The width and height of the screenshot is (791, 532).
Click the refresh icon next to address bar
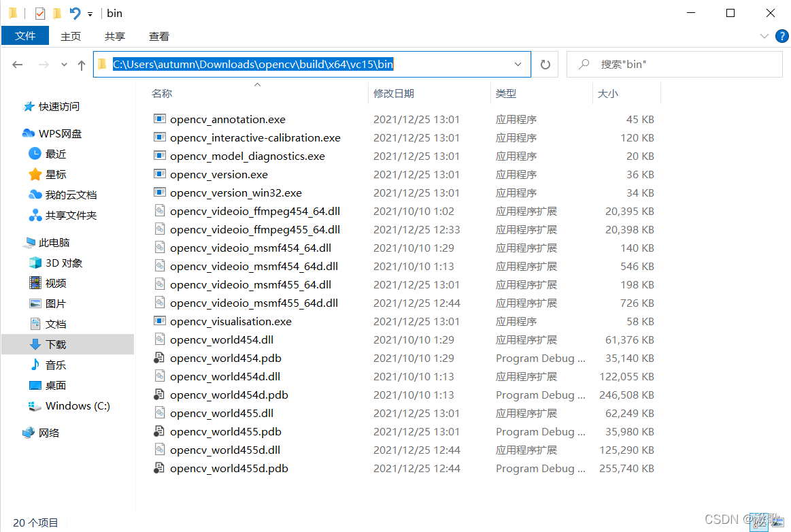point(545,64)
